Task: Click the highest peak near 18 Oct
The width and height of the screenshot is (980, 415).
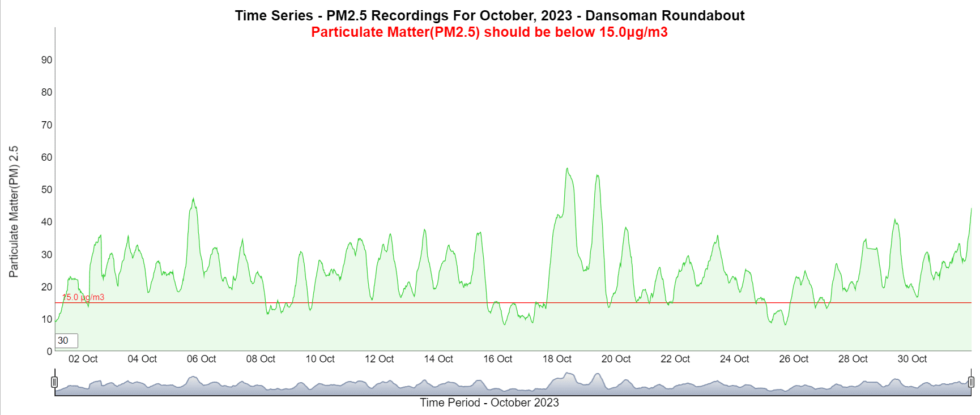Action: click(x=567, y=168)
